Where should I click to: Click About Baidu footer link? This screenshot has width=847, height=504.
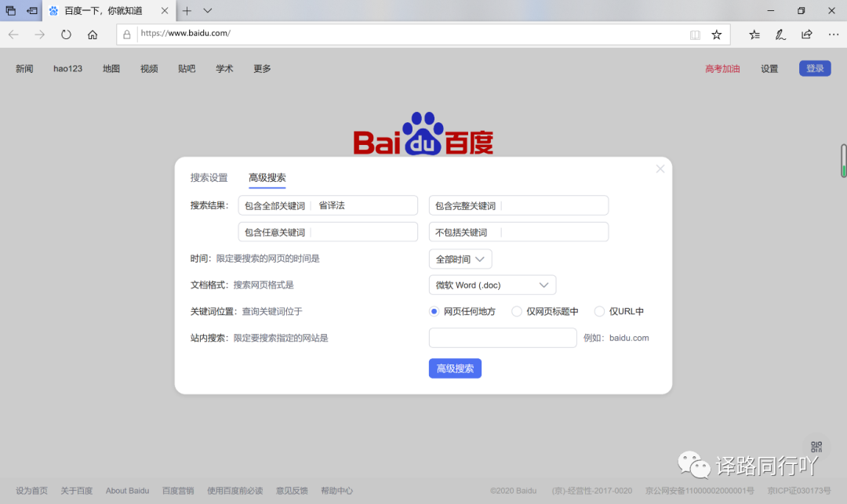point(128,491)
